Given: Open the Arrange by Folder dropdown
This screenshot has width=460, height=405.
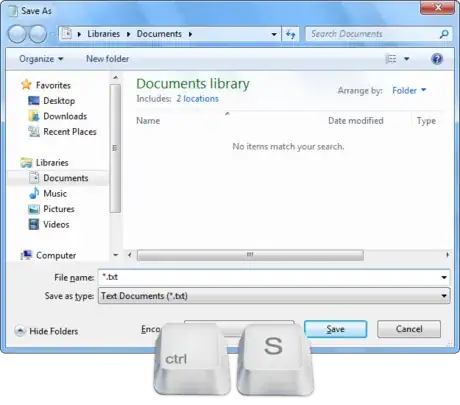Looking at the screenshot, I should (409, 90).
